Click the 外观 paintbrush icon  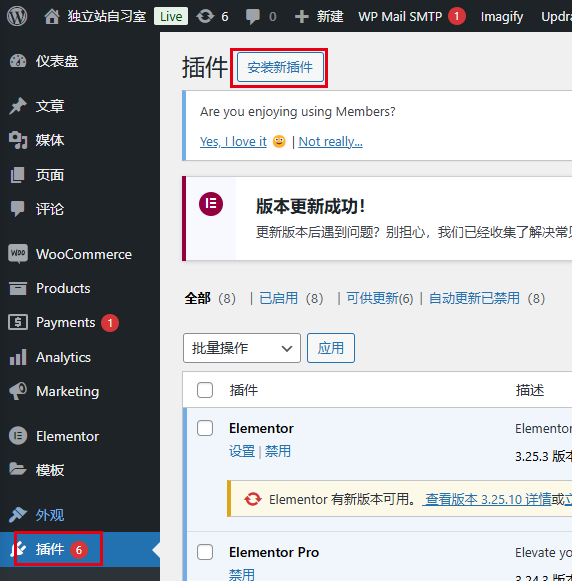click(x=18, y=515)
